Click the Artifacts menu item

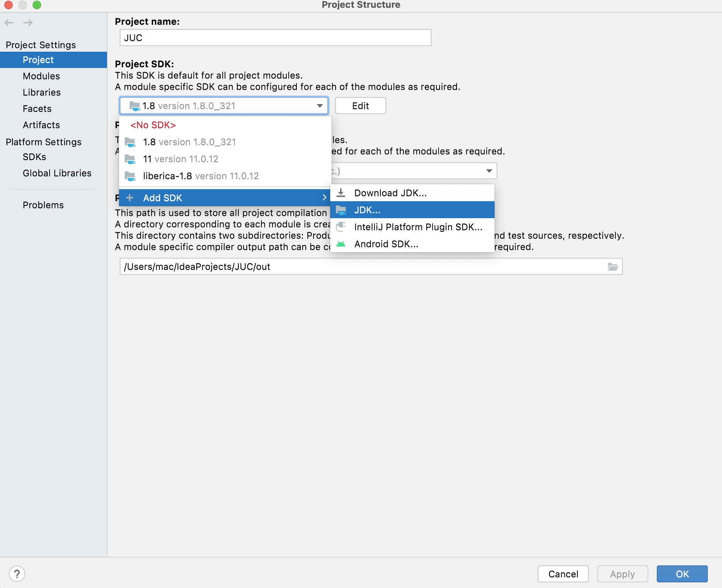click(x=41, y=124)
